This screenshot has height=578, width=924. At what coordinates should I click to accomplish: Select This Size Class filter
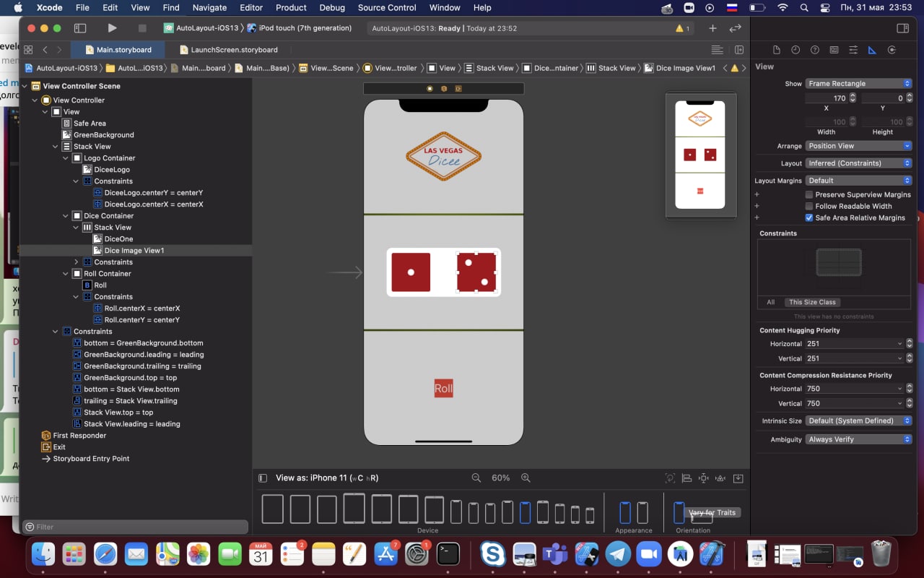click(812, 302)
